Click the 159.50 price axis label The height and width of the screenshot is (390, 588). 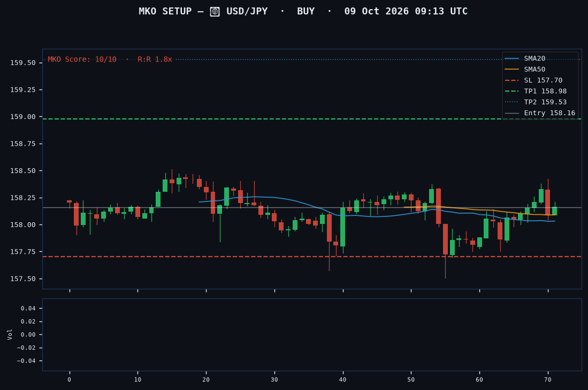23,63
